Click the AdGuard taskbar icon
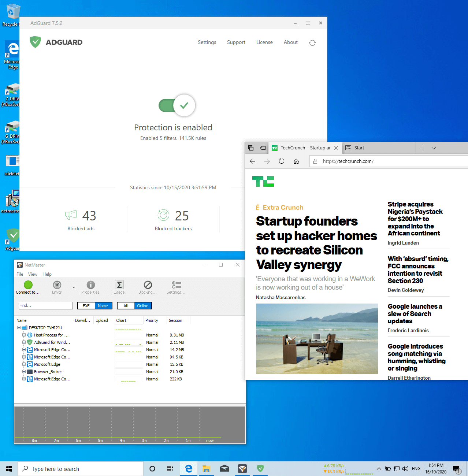Image resolution: width=468 pixels, height=476 pixels. pos(260,469)
